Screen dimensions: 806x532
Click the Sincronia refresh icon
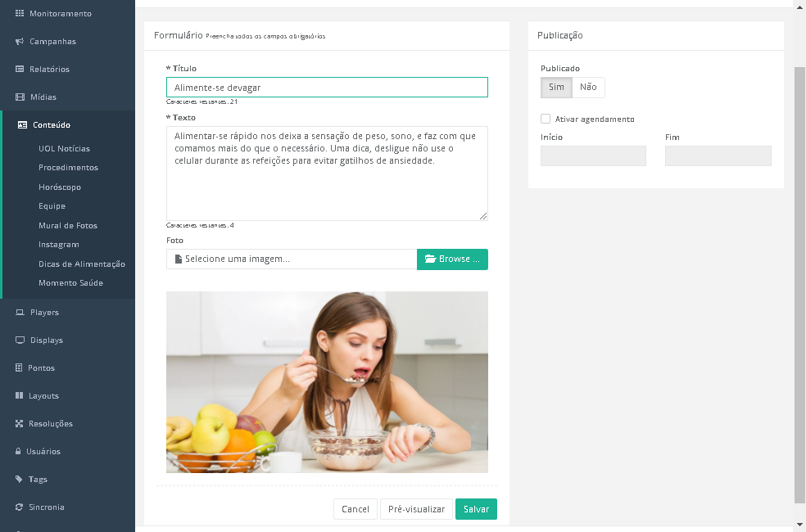pos(19,507)
